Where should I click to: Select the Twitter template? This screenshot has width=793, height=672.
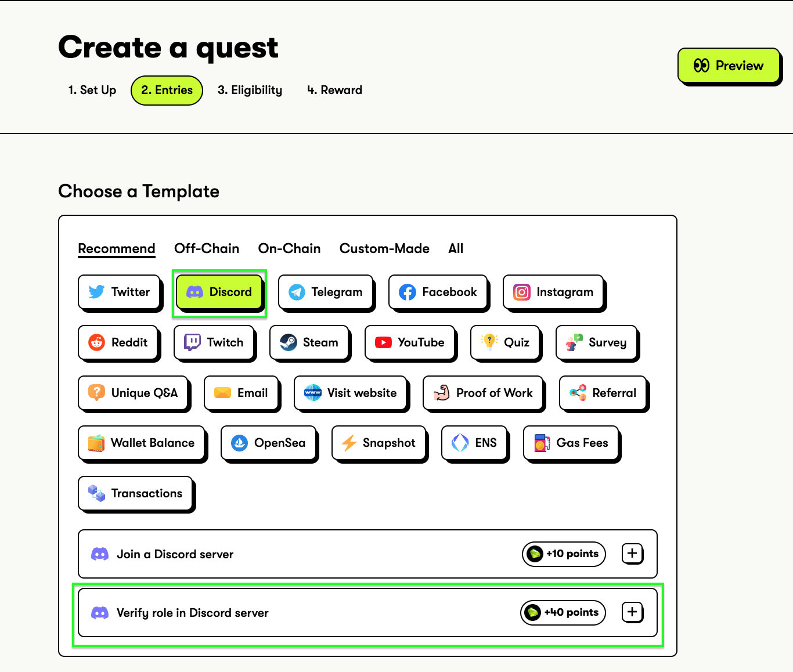point(119,292)
